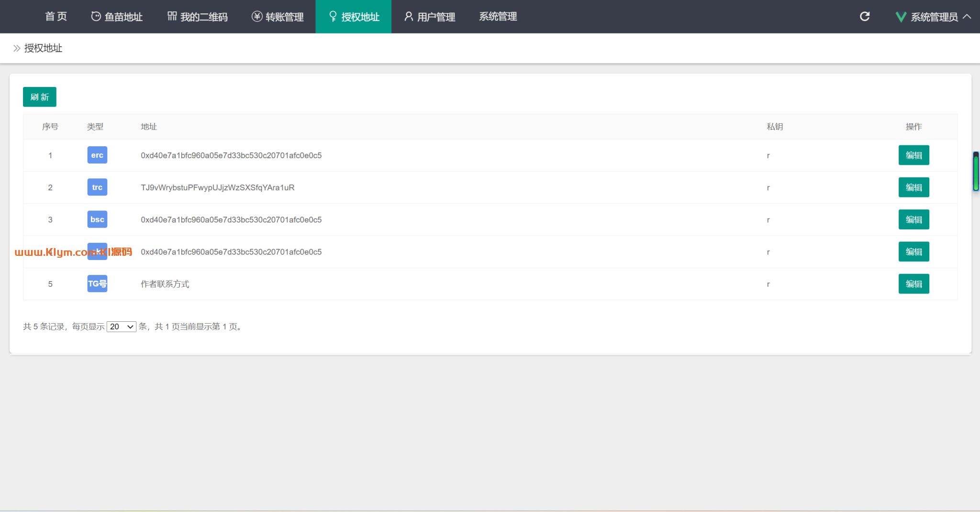Open 用户管理 menu
The height and width of the screenshot is (512, 980).
(x=430, y=17)
